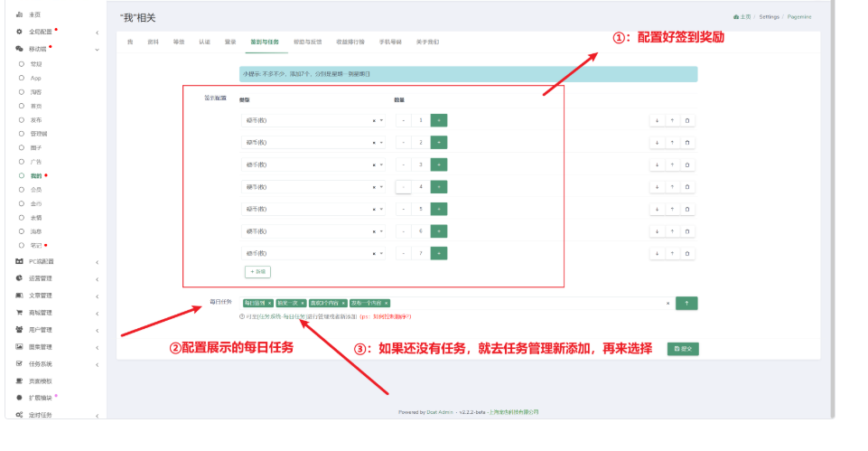The width and height of the screenshot is (868, 451).
Task: Click the green plus to increase first row quantity
Action: 438,120
